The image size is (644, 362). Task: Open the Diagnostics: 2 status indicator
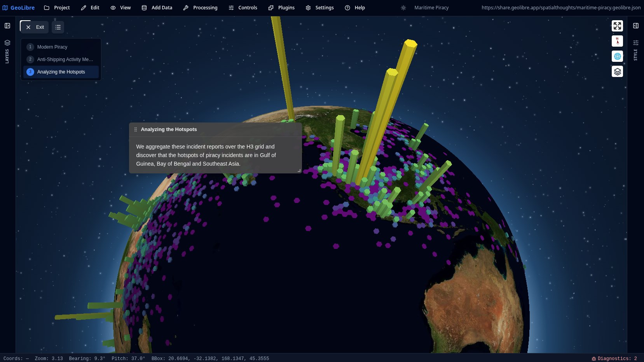pos(614,359)
